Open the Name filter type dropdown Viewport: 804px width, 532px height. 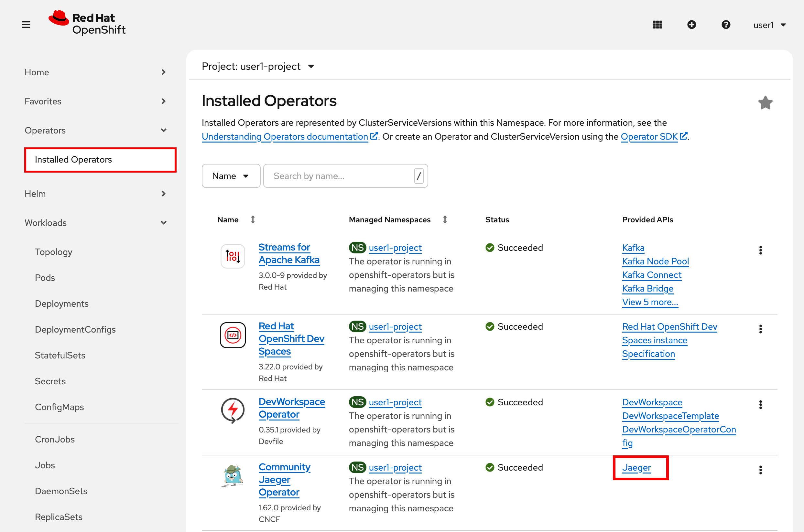pos(231,176)
